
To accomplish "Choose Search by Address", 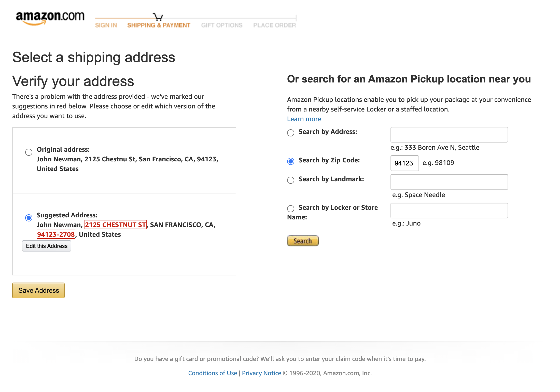I will 290,133.
